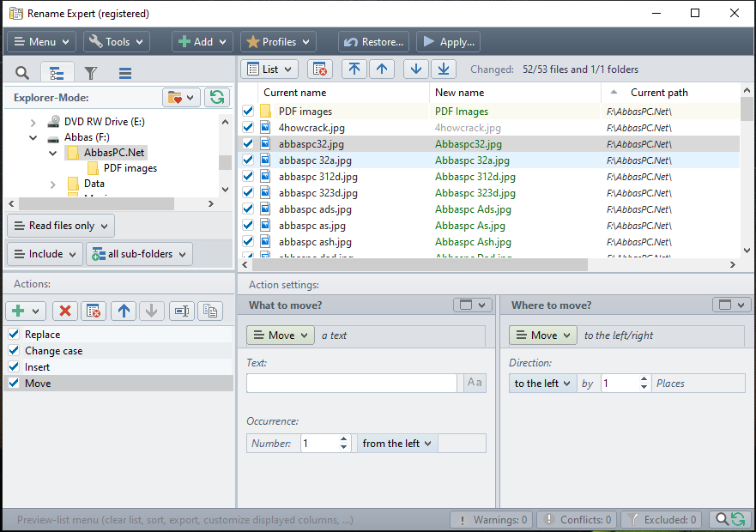The image size is (756, 532).
Task: Click the Excluded filter indicator in status bar
Action: pos(663,519)
